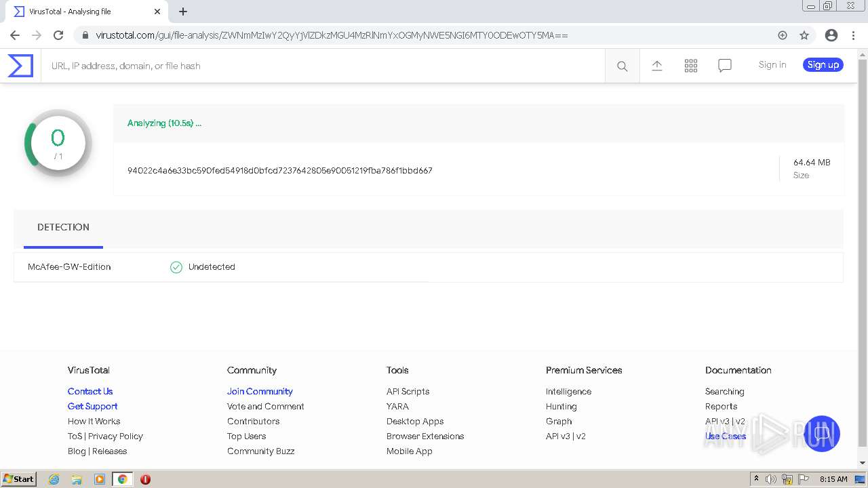
Task: Open the Graph link
Action: click(559, 422)
